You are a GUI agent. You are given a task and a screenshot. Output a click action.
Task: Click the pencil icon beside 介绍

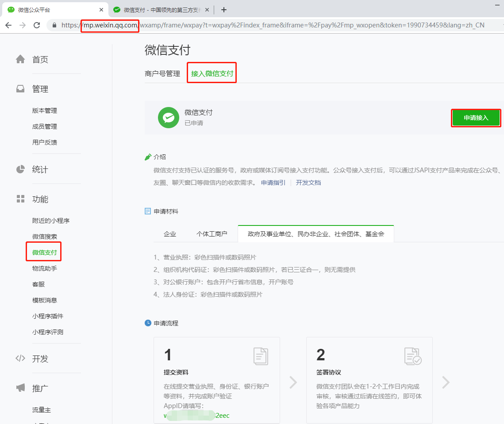point(148,157)
